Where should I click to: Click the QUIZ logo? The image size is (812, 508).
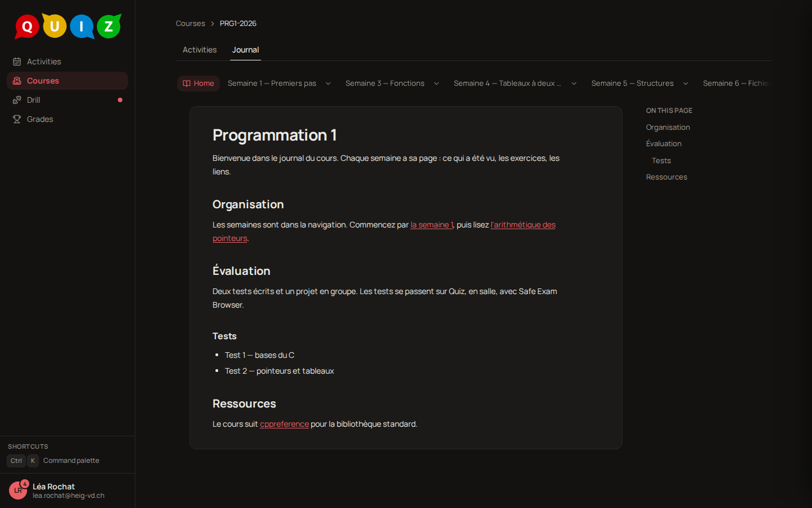point(68,26)
